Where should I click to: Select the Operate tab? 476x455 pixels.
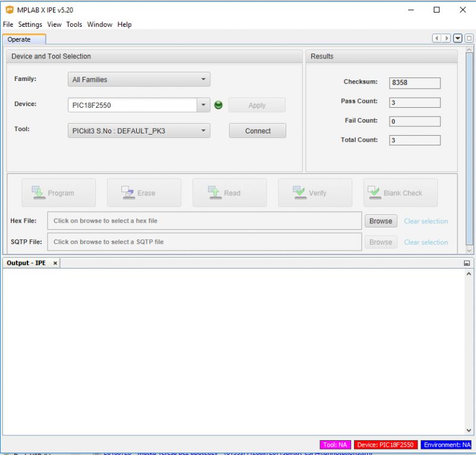pos(24,39)
